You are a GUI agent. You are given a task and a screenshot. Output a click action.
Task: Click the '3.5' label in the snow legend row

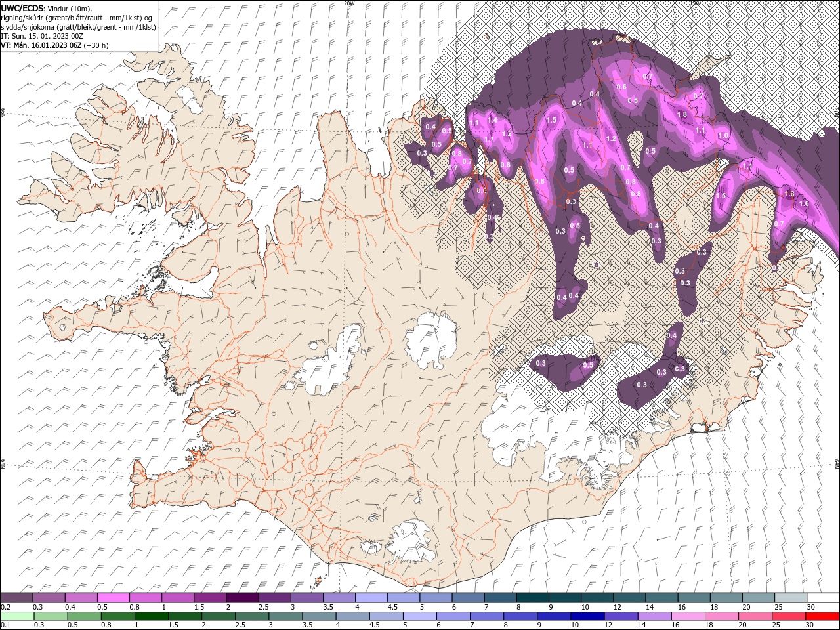coord(328,607)
